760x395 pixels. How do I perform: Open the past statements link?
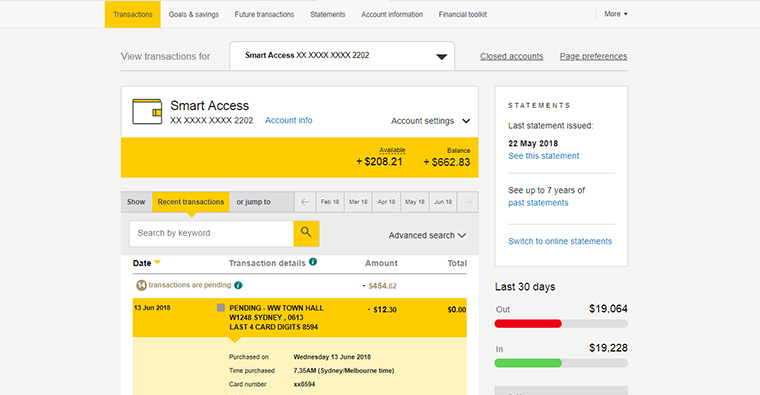click(x=538, y=203)
